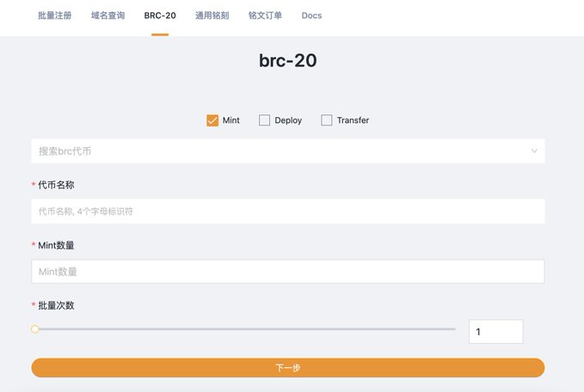Image resolution: width=584 pixels, height=392 pixels.
Task: Click the Mint数量 amount input field
Action: (x=288, y=272)
